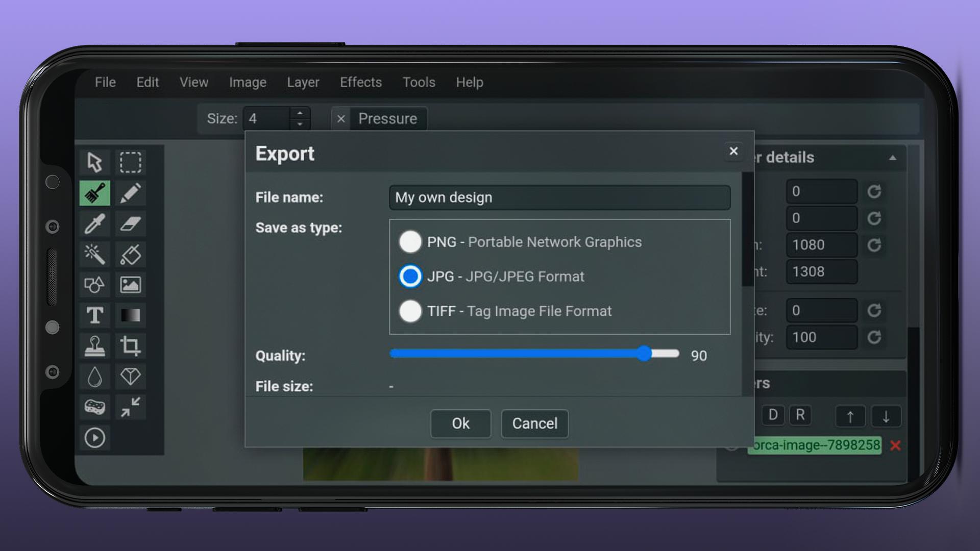Open the Tools menu
980x551 pixels.
tap(419, 82)
